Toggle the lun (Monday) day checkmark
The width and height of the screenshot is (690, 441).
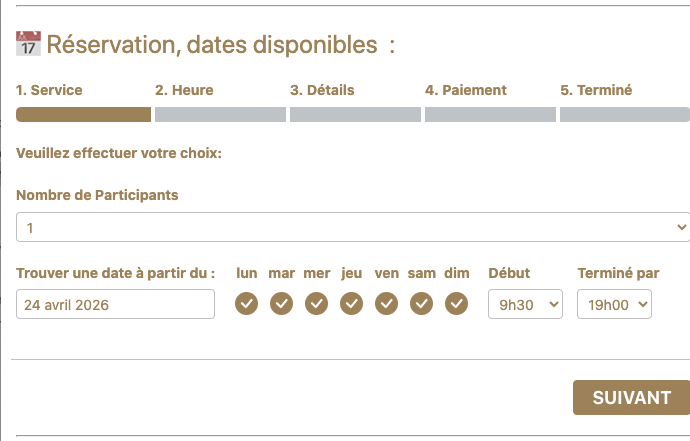coord(246,303)
